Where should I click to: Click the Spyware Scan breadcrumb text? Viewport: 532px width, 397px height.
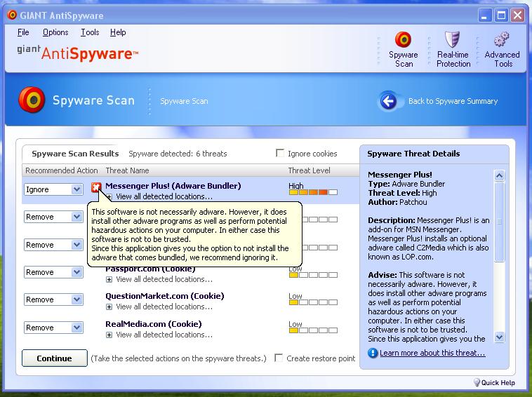pos(184,101)
